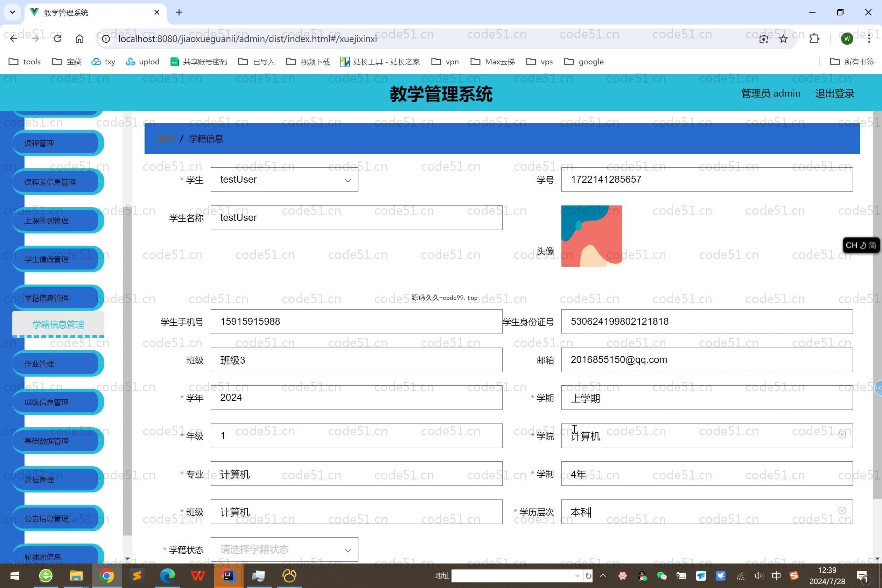Open WPS Office from the taskbar
Screen dimensions: 882x588
[198, 576]
